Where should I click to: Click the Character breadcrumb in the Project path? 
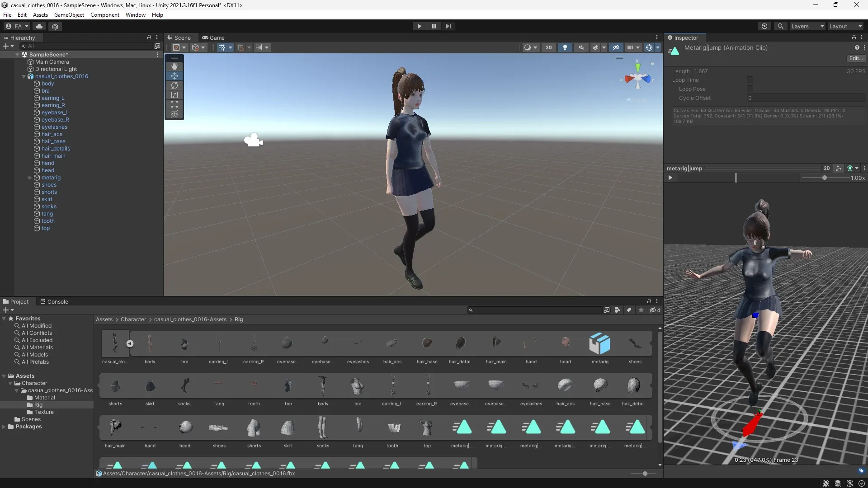point(133,319)
